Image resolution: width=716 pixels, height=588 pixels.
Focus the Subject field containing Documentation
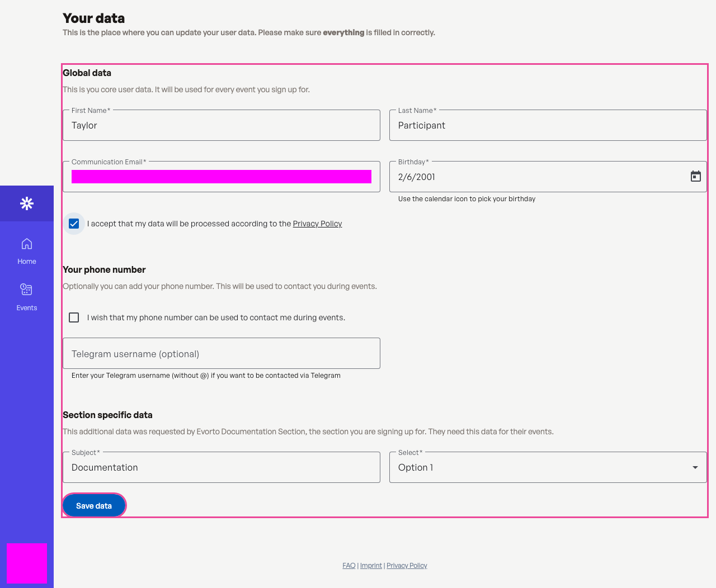222,467
